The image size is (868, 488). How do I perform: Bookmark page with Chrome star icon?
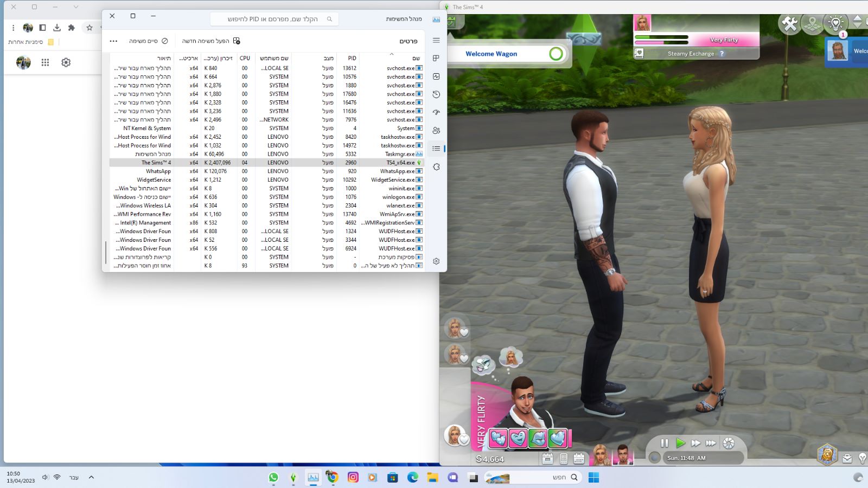coord(90,28)
